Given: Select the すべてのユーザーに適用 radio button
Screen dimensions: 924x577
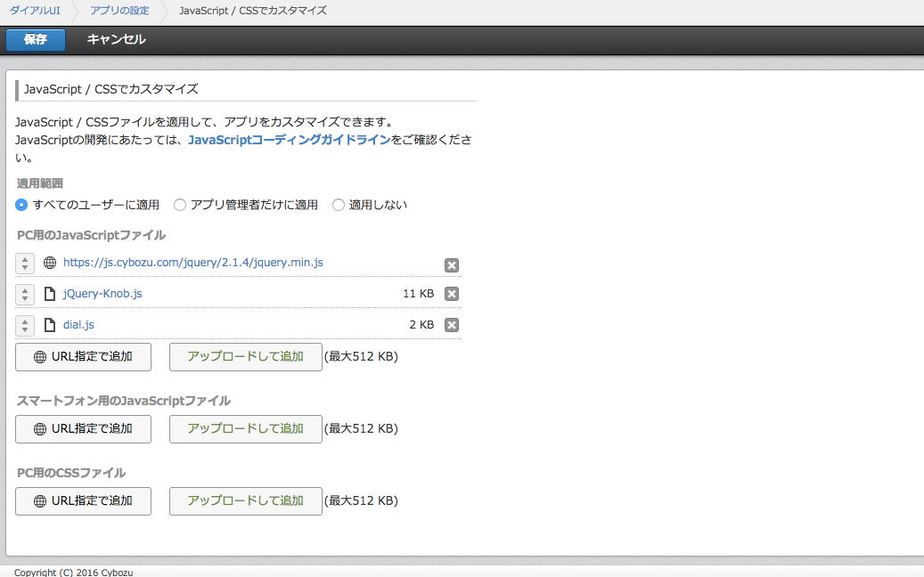Looking at the screenshot, I should click(20, 205).
